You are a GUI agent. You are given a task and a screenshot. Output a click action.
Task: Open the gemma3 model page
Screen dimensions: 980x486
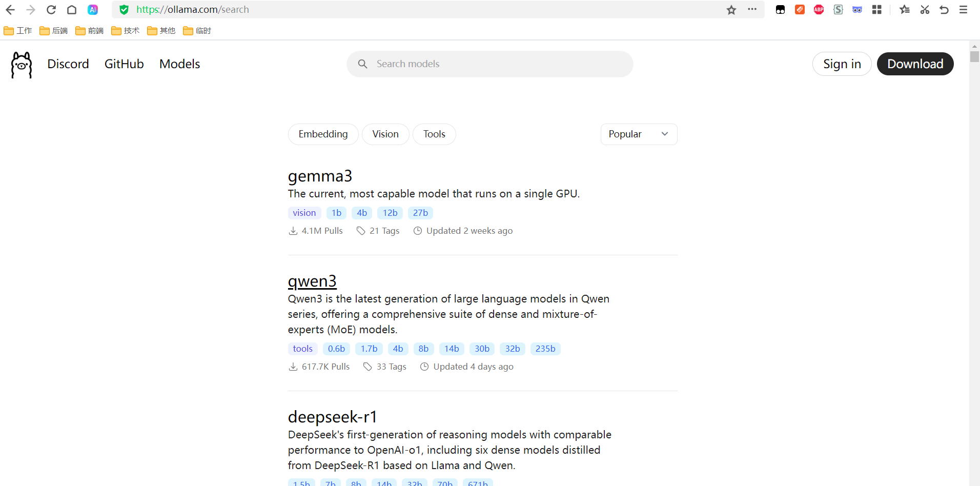(x=320, y=176)
